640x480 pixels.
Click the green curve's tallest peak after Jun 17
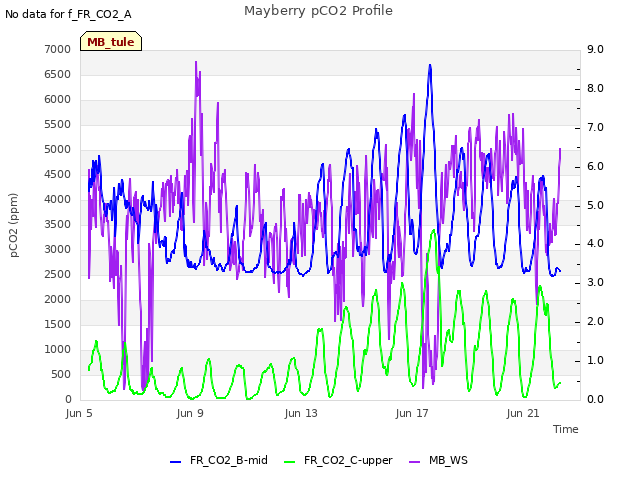click(434, 231)
